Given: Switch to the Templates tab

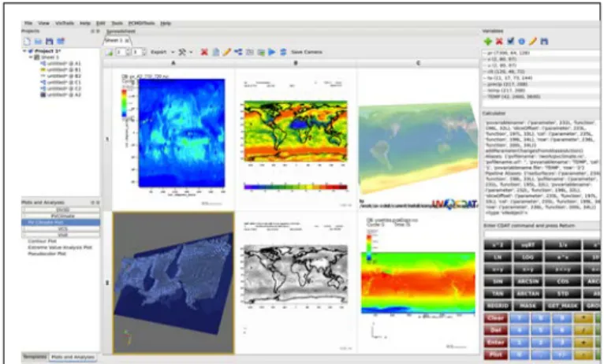Looking at the screenshot, I should (x=35, y=357).
